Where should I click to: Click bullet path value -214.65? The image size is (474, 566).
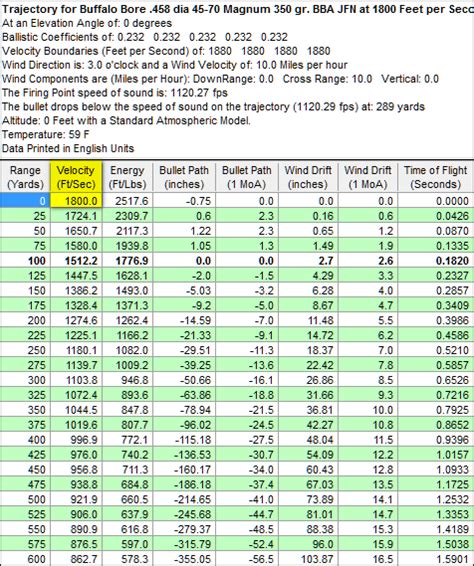point(184,500)
